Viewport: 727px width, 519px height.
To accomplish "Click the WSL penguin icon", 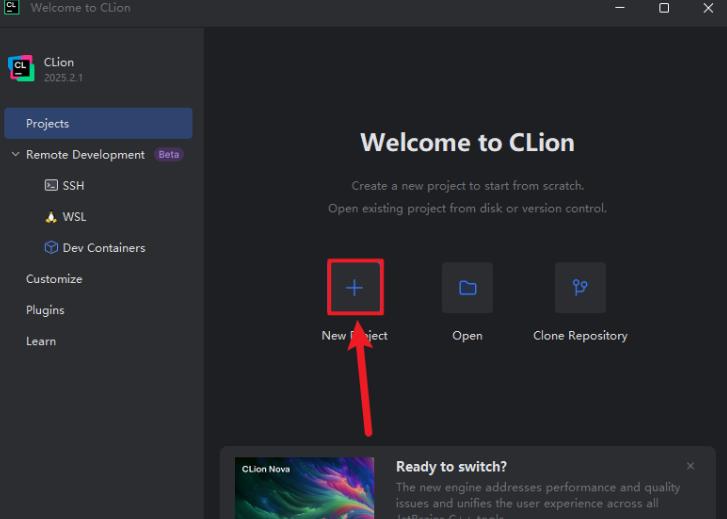I will 51,217.
